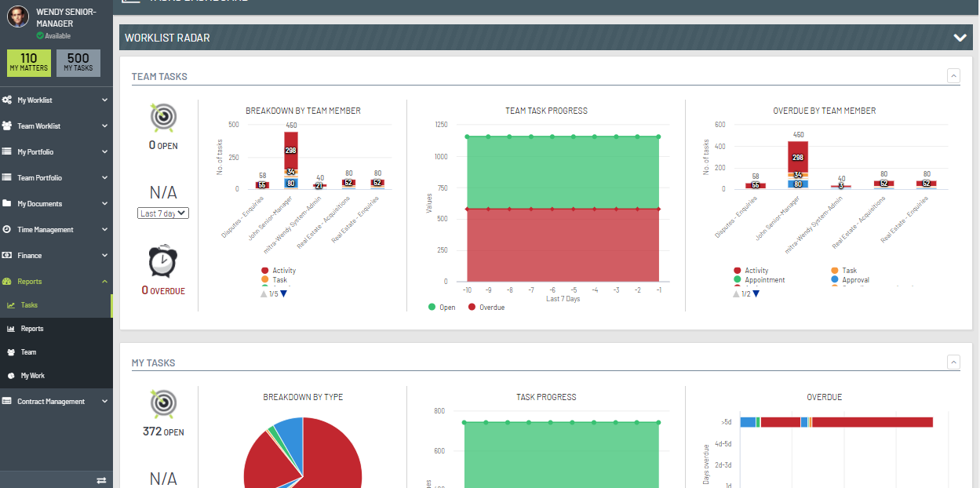Screen dimensions: 980x488
Task: Click the long red >5d bar in Overdue chart
Action: point(873,422)
